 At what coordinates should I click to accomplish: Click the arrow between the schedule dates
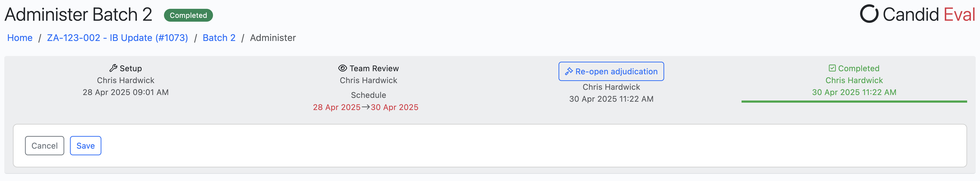click(366, 107)
